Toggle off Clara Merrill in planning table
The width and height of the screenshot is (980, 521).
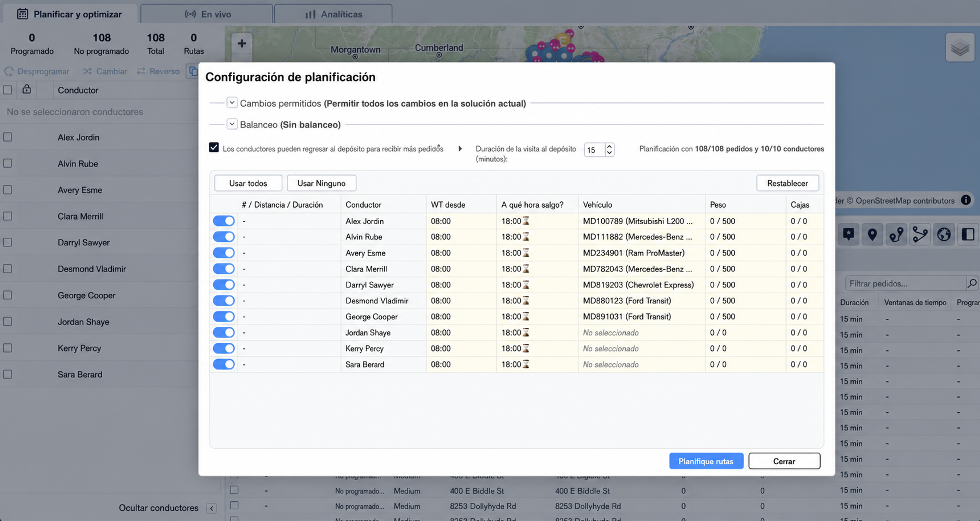pyautogui.click(x=224, y=269)
